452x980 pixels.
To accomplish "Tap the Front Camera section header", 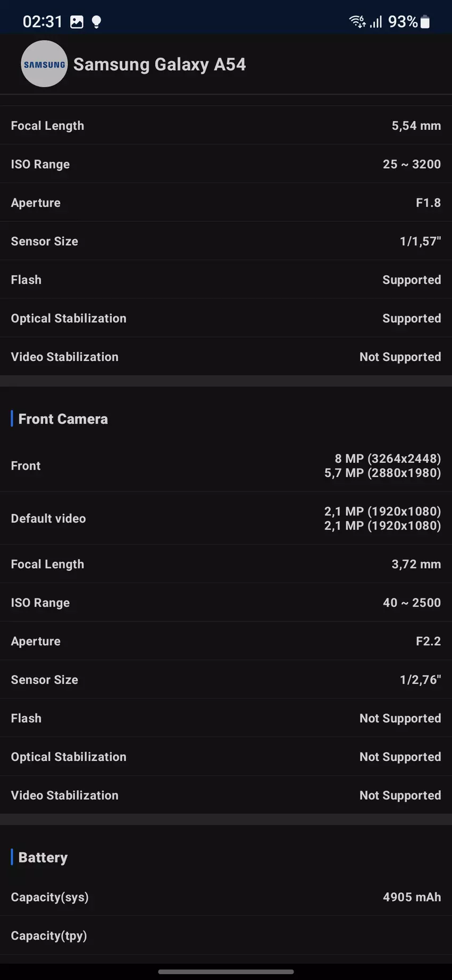I will point(63,419).
